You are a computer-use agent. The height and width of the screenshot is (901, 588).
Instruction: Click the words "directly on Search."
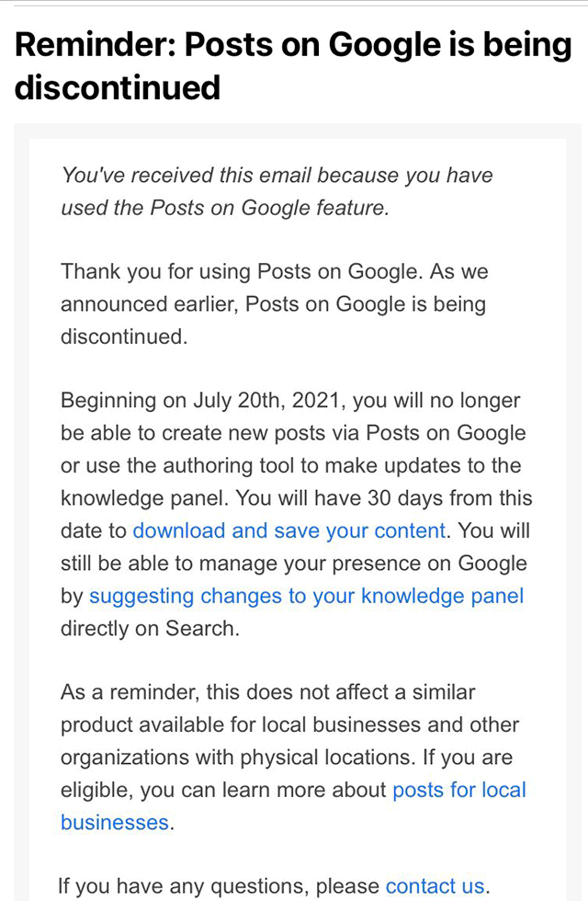pos(149,629)
